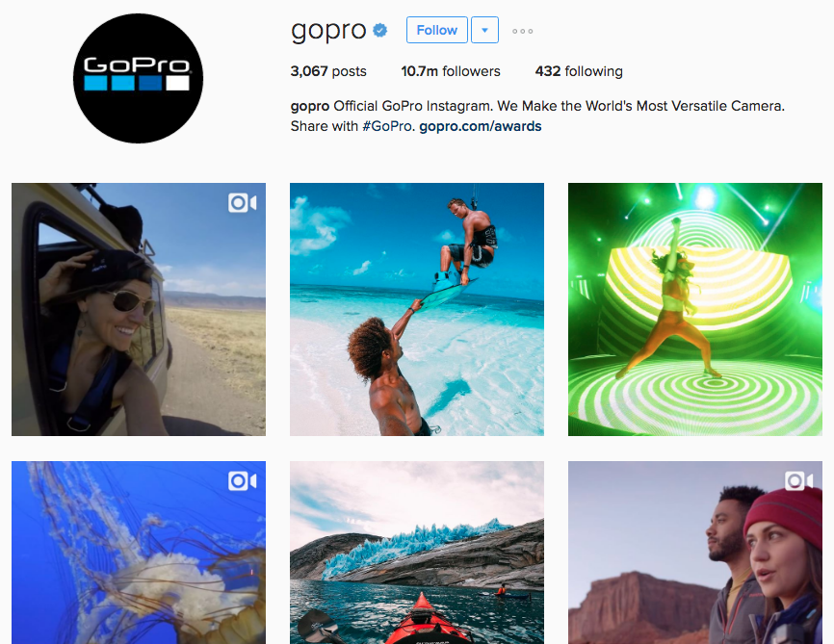Click video icon on red beanie post

click(x=798, y=481)
